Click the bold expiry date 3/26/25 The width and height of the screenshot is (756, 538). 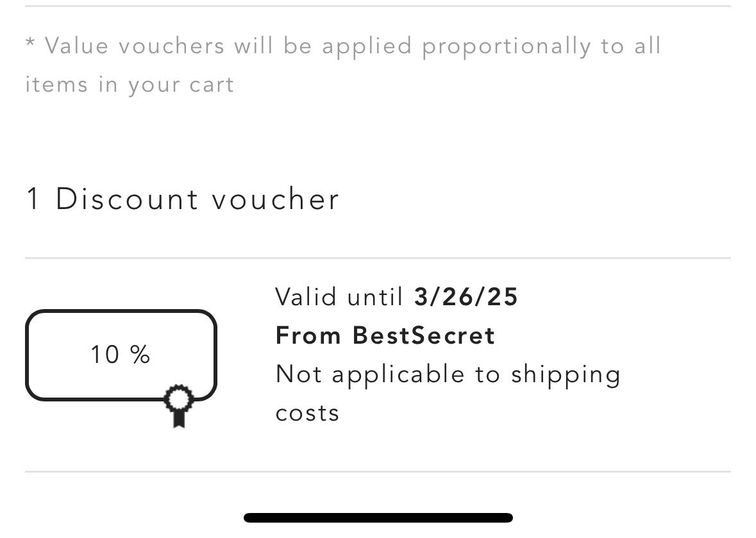(466, 297)
